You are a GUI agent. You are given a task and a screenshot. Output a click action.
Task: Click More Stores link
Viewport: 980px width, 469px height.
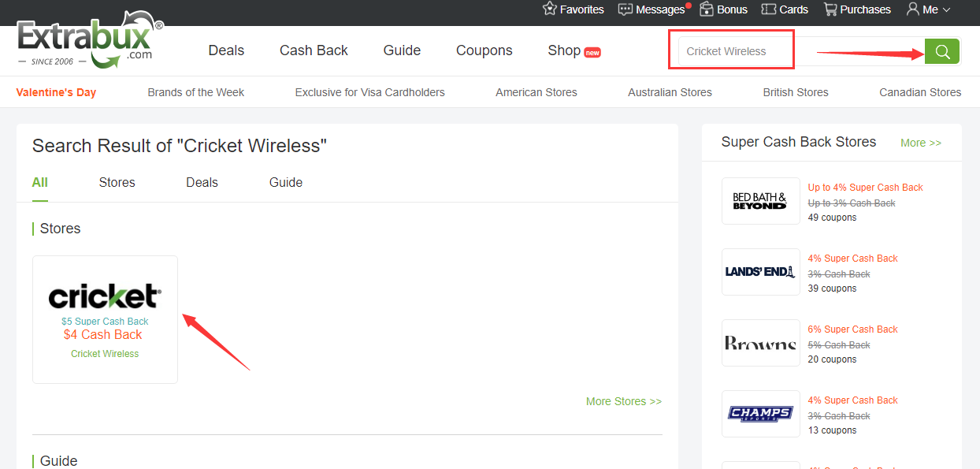624,401
